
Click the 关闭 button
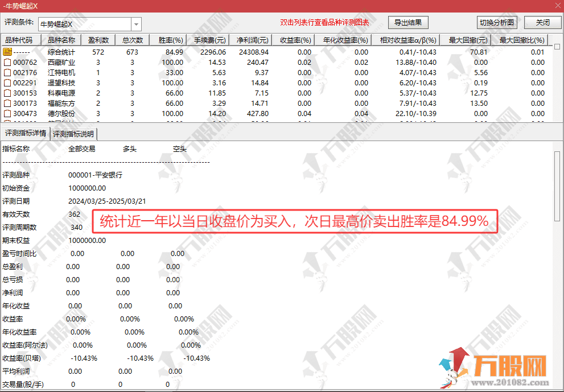(x=542, y=23)
